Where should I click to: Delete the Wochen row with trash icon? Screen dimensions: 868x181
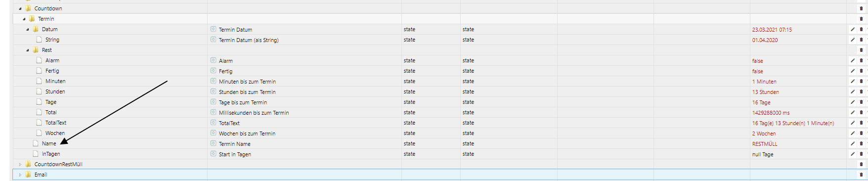click(x=861, y=134)
